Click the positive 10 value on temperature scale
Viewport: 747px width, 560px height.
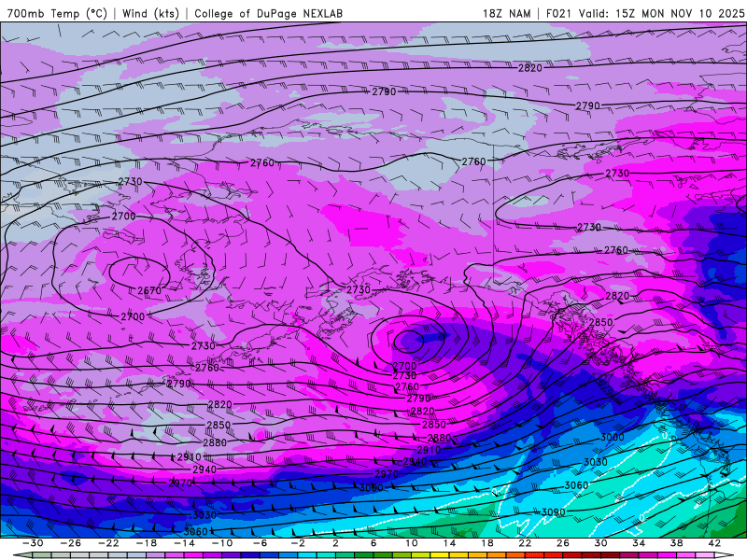(x=412, y=543)
